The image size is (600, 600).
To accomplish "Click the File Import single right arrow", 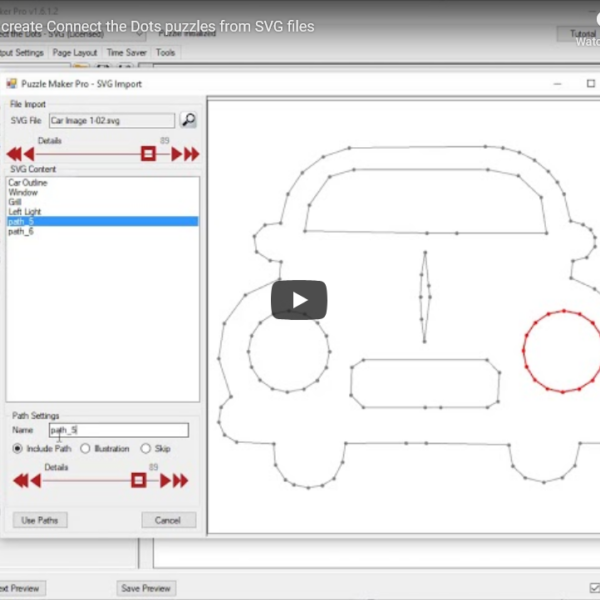I will click(x=176, y=154).
